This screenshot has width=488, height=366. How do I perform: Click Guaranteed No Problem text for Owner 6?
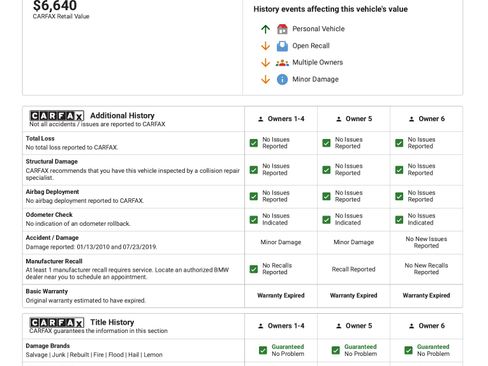(x=433, y=350)
